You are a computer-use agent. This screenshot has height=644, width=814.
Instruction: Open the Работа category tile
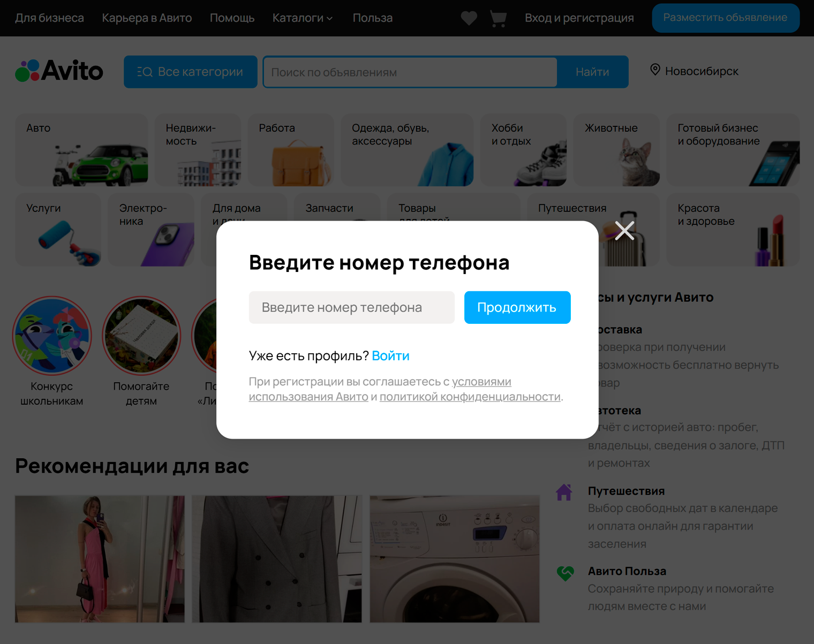(291, 150)
